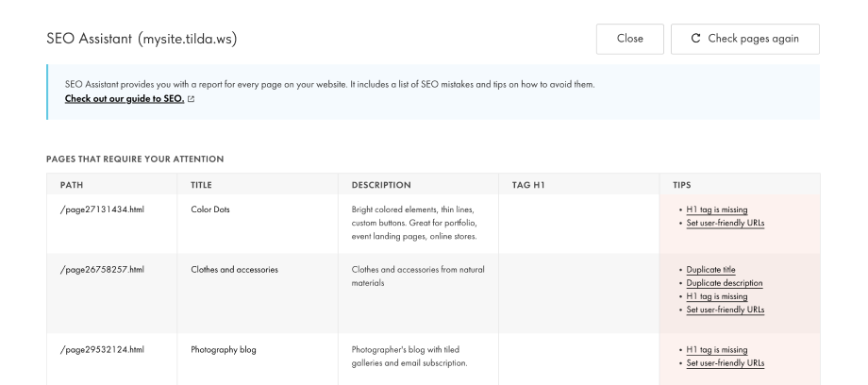Screen dimensions: 868x385
Task: Click the TIPS column header
Action: tap(681, 185)
